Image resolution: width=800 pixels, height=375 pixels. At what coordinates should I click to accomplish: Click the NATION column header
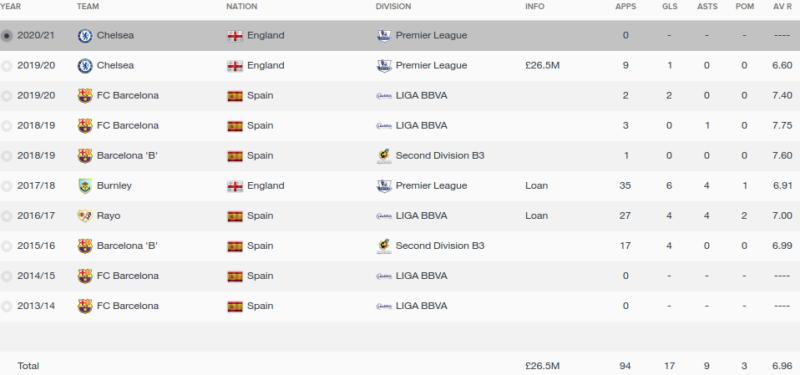click(x=242, y=7)
